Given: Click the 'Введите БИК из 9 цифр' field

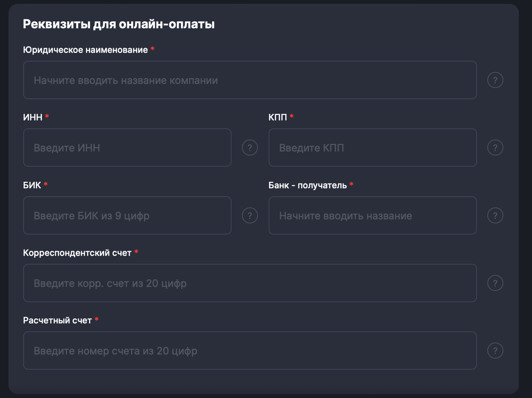Looking at the screenshot, I should tap(127, 215).
